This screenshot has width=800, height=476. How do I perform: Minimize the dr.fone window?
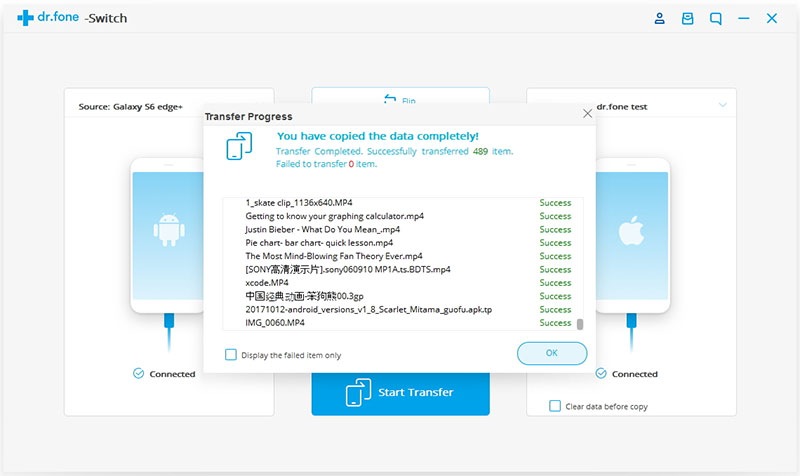click(x=743, y=19)
